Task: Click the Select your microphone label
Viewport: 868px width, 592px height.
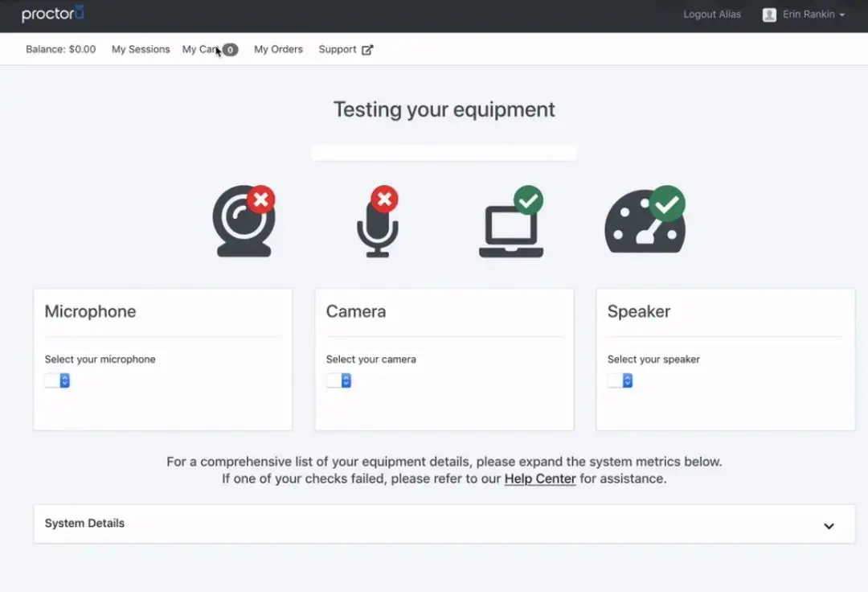Action: (100, 360)
